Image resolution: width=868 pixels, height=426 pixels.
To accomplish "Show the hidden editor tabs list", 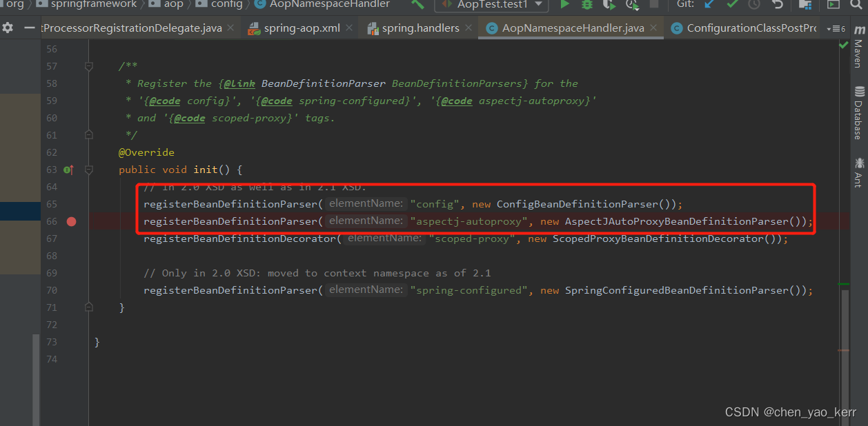I will 836,29.
